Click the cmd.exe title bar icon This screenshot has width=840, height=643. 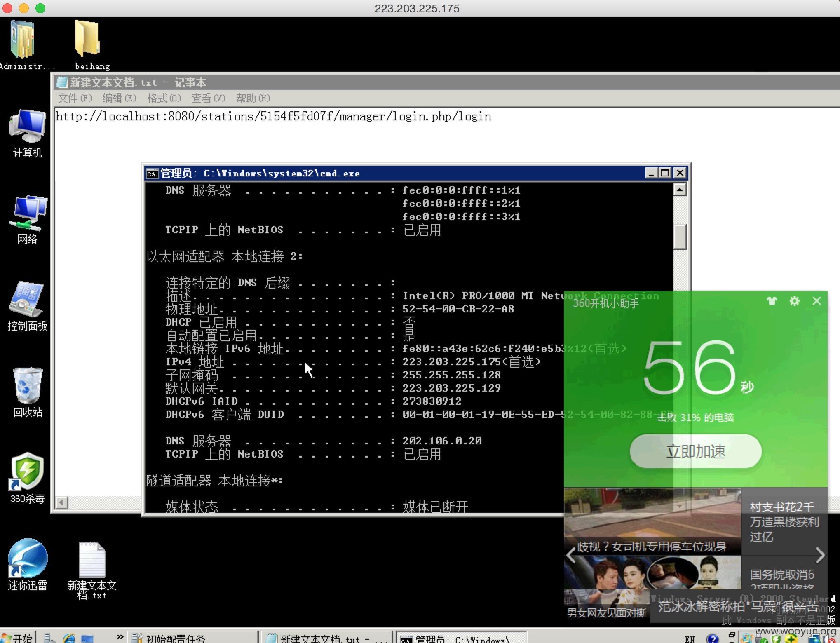[152, 174]
